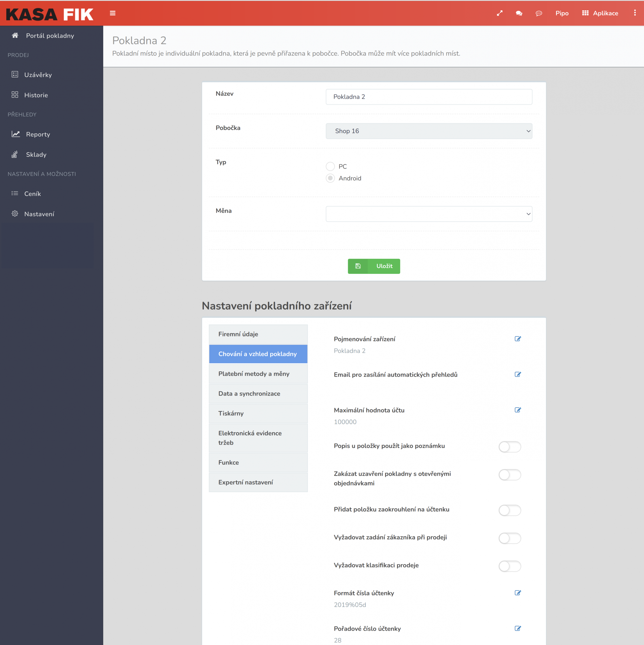The width and height of the screenshot is (644, 645).
Task: Click the KASA FIK logo
Action: 50,14
